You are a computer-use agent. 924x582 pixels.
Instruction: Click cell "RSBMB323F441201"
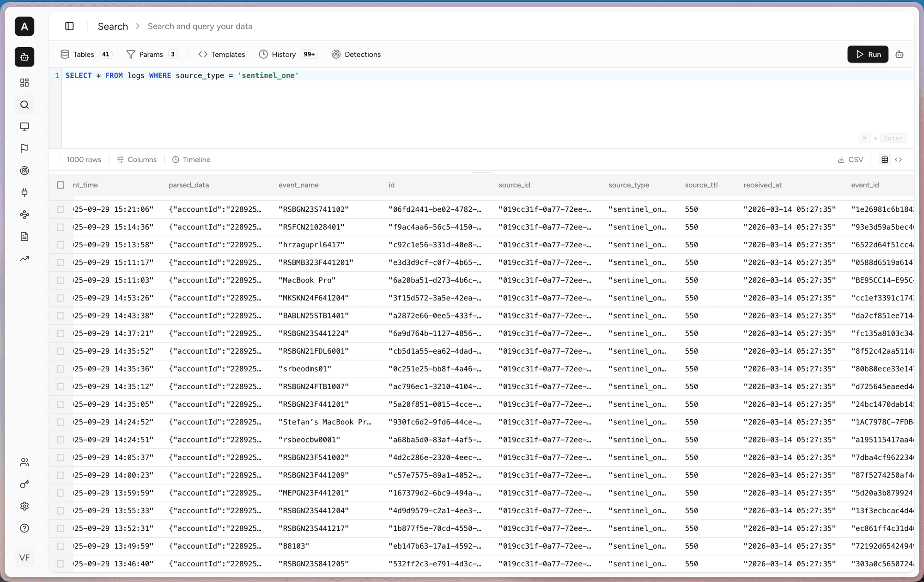(x=316, y=263)
